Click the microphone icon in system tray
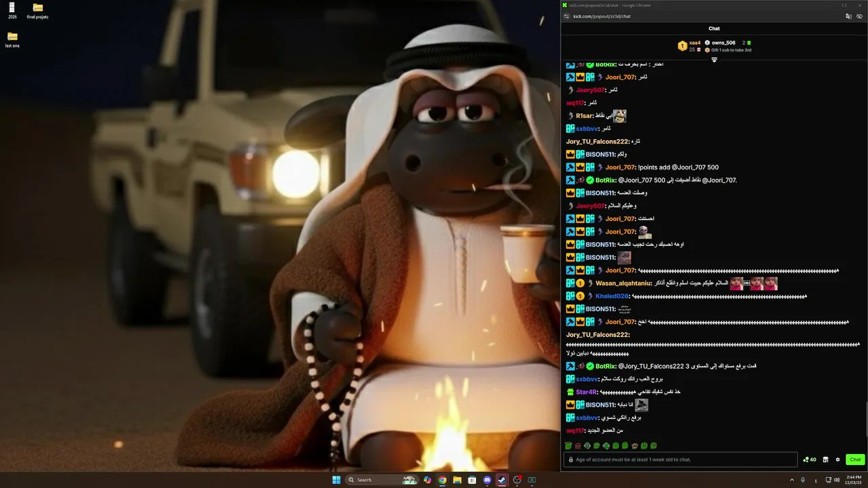The height and width of the screenshot is (488, 868). [803, 480]
